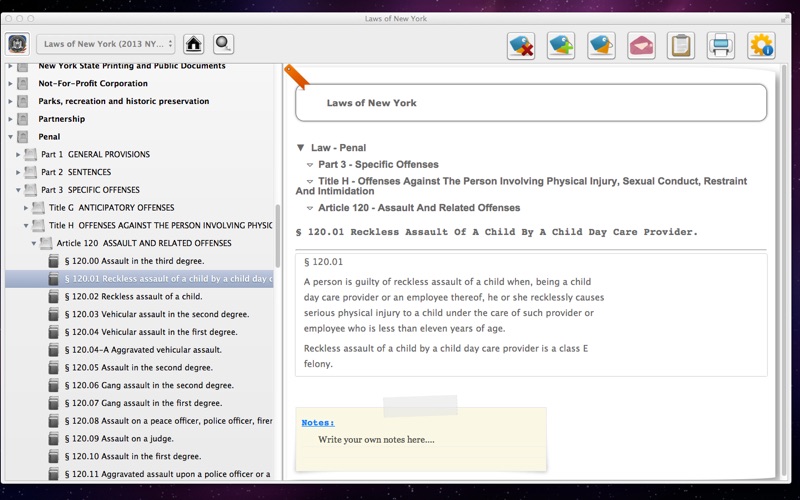This screenshot has height=500, width=800.
Task: Click book icon beside § 120.09
Action: click(54, 438)
